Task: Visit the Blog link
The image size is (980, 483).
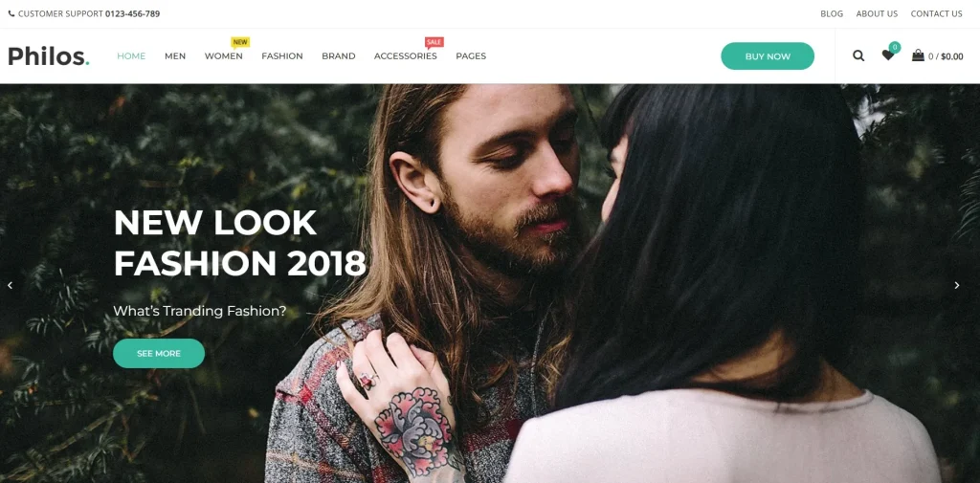Action: 832,13
